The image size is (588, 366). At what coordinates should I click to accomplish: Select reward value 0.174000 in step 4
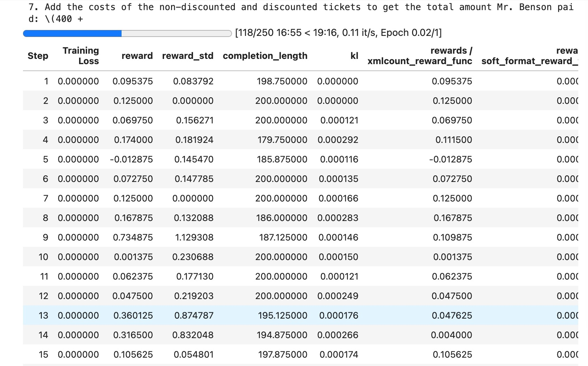(x=133, y=140)
